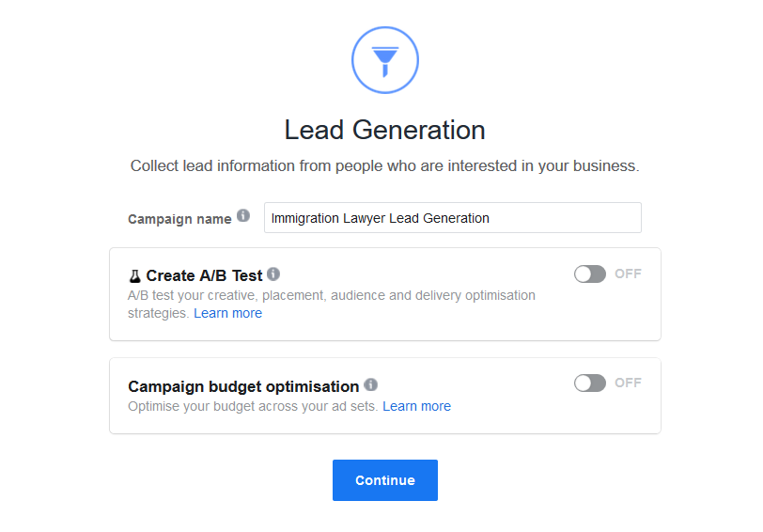The image size is (763, 532).
Task: Click the OFF label beside budget optimisation toggle
Action: tap(628, 383)
